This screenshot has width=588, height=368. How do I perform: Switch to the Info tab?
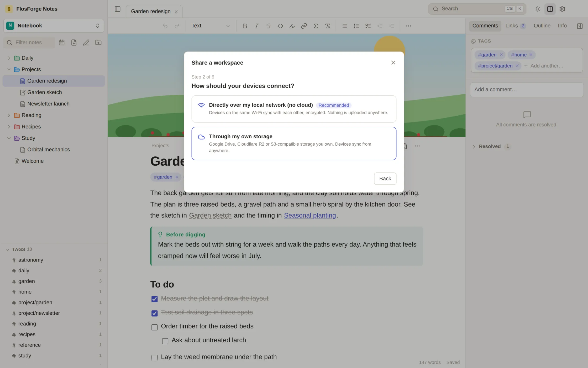click(x=562, y=26)
